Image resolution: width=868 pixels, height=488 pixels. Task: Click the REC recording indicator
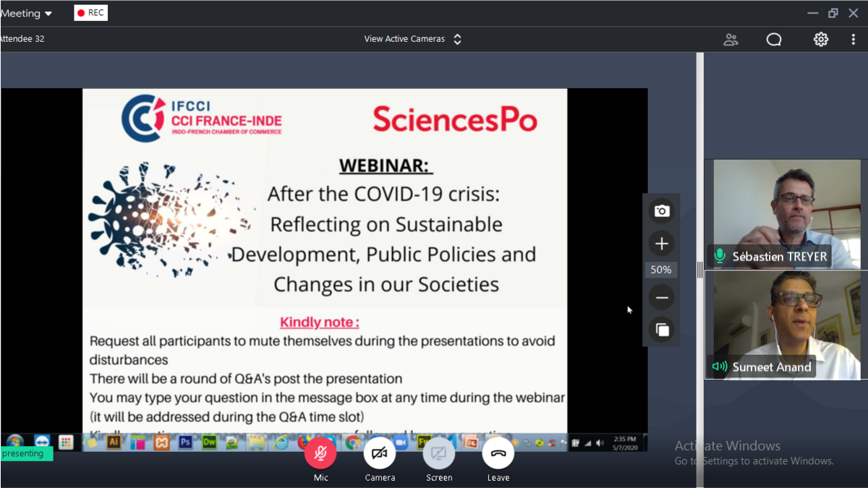tap(91, 13)
